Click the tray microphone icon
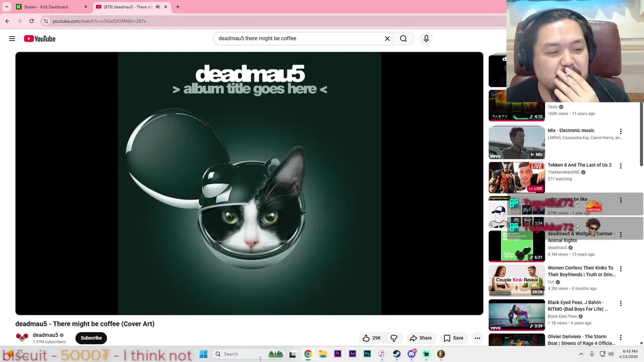644x362 pixels. point(592,354)
